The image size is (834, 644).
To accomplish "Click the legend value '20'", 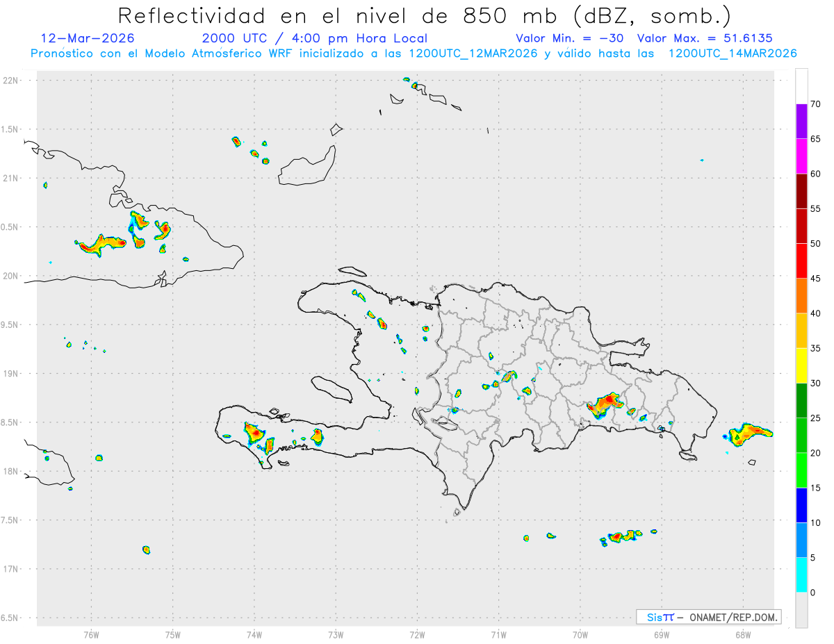I will pos(816,453).
